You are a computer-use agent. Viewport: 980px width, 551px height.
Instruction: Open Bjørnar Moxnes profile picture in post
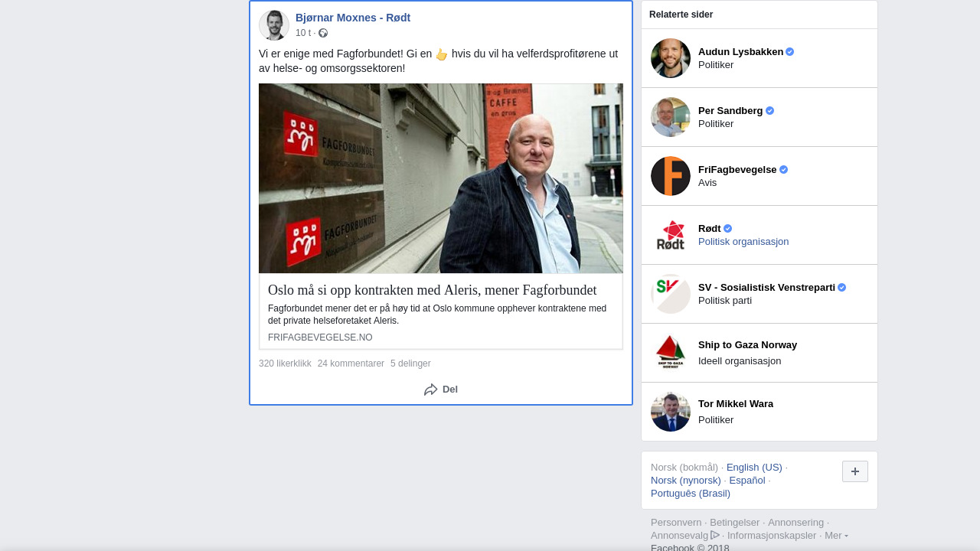pyautogui.click(x=274, y=25)
